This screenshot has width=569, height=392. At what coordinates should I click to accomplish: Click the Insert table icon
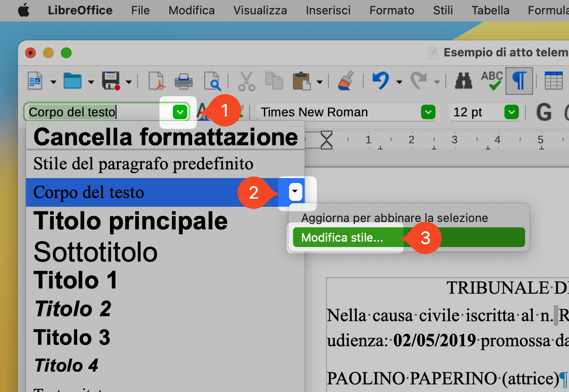[x=553, y=81]
